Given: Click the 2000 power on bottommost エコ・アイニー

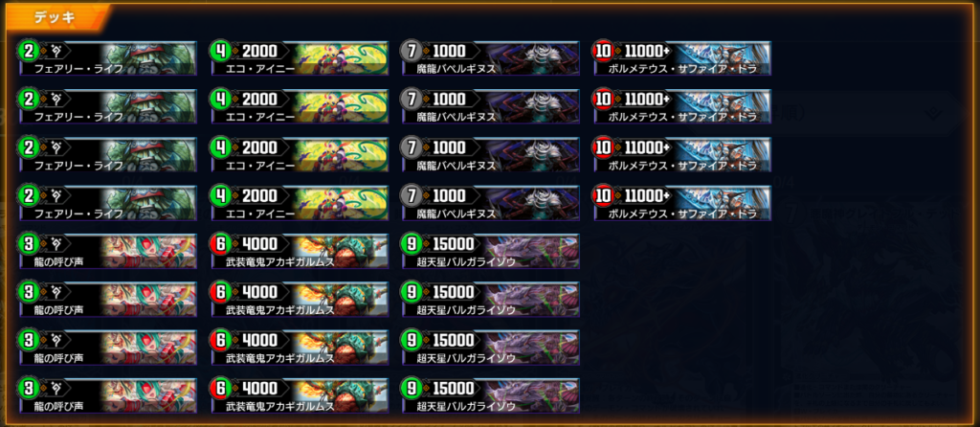Looking at the screenshot, I should point(259,195).
